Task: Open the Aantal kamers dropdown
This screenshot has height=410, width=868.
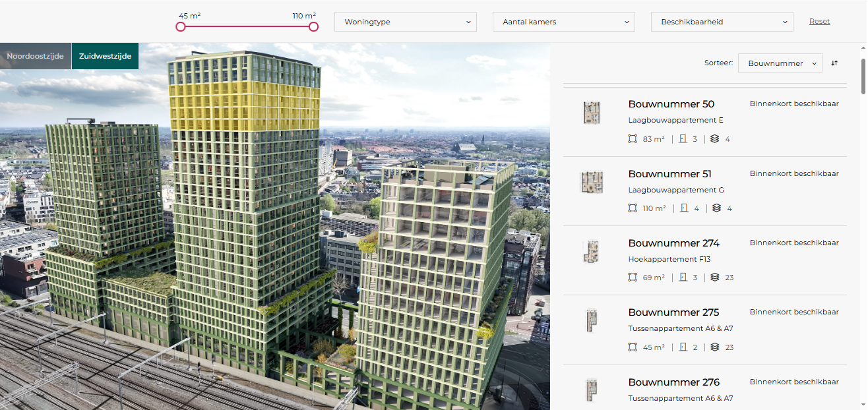Action: click(x=564, y=22)
